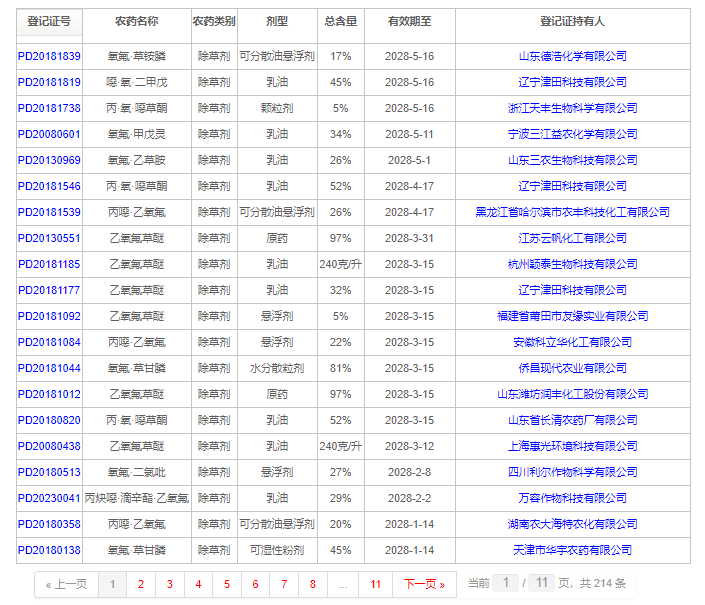This screenshot has height=605, width=705.
Task: Open registration PD20181839 link
Action: pyautogui.click(x=49, y=56)
